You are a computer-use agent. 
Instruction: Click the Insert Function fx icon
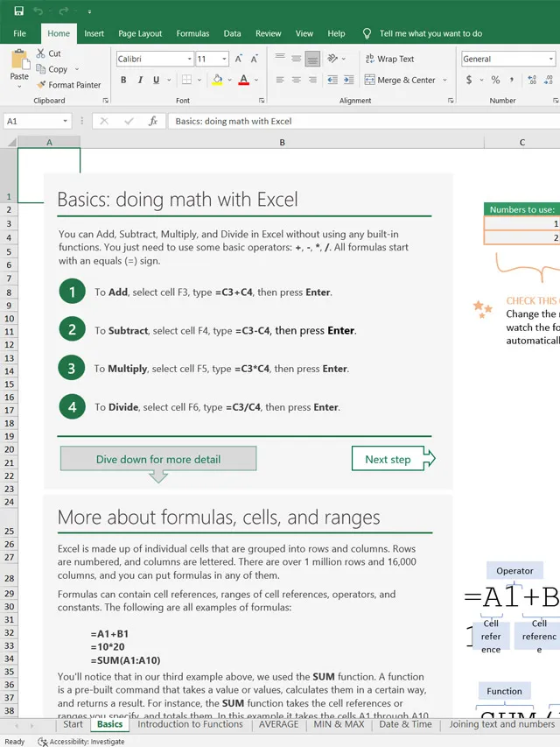[x=152, y=121]
